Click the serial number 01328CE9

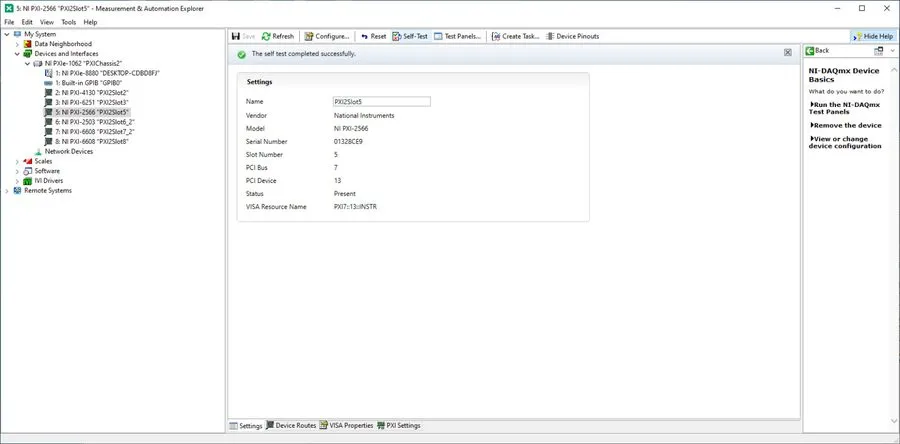click(x=348, y=142)
